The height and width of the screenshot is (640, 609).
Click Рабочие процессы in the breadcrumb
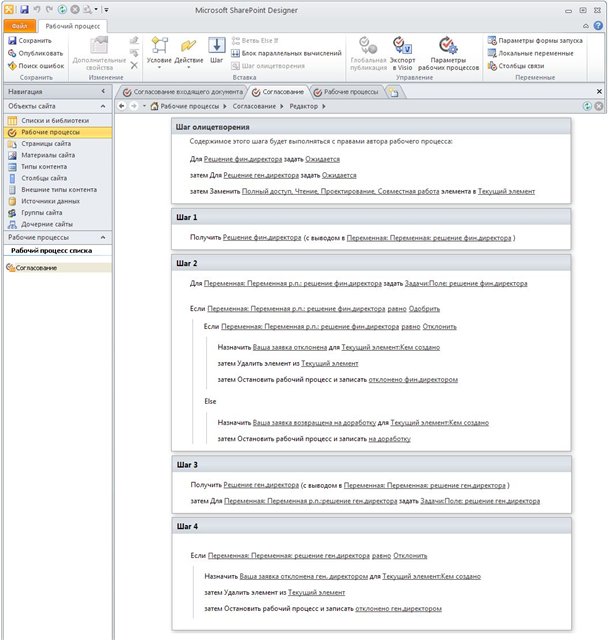point(189,106)
